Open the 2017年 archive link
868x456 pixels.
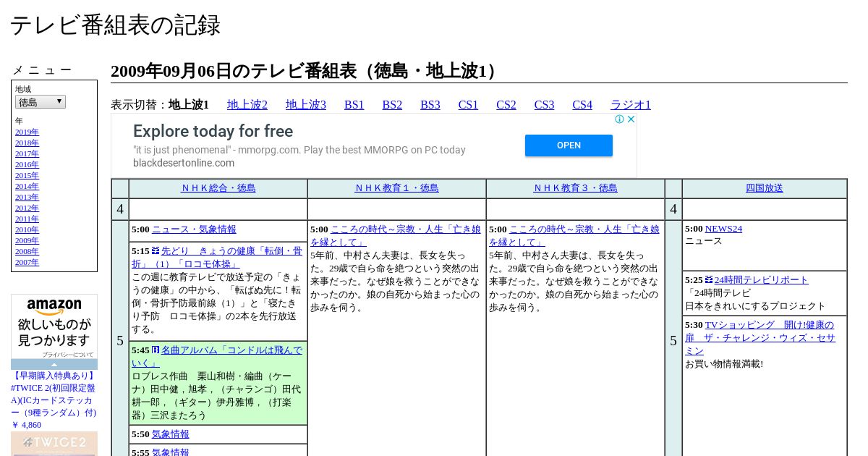pos(27,154)
